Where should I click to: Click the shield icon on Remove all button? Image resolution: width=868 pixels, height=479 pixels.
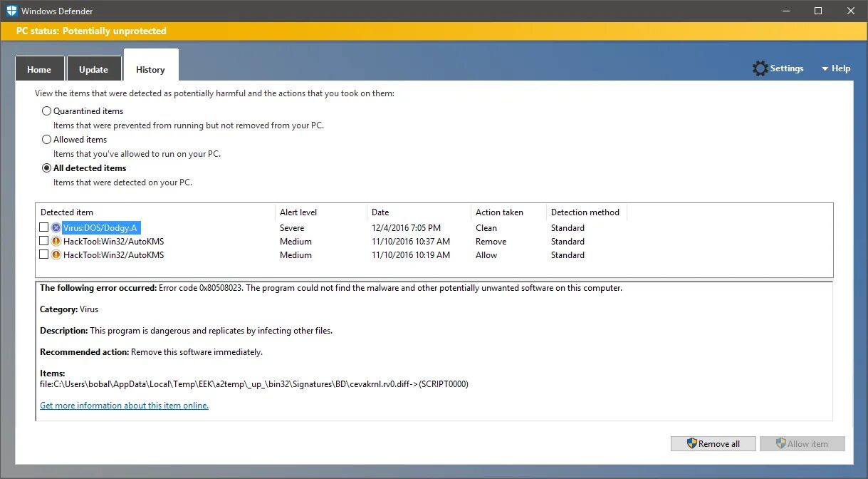(x=691, y=443)
